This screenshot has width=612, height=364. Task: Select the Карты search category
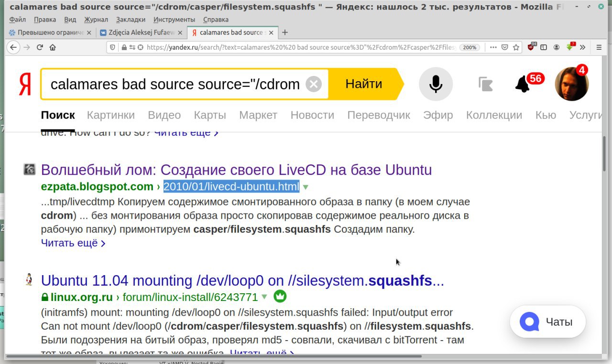point(210,115)
